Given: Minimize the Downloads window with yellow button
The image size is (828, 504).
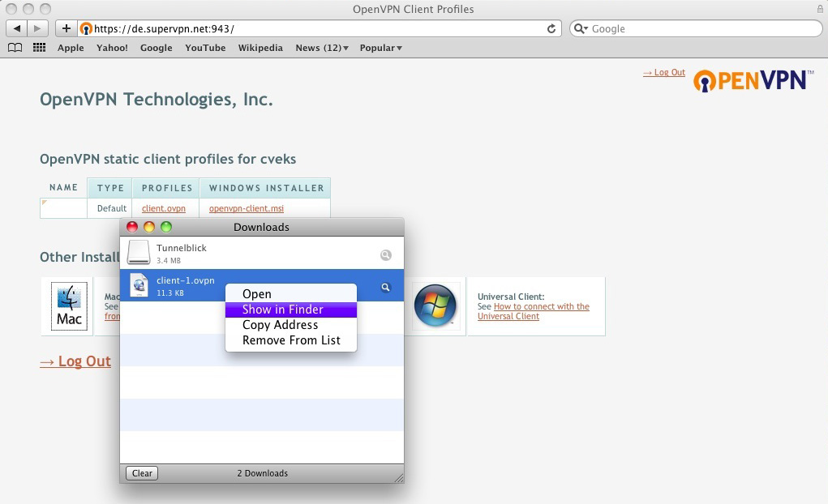Looking at the screenshot, I should [149, 227].
